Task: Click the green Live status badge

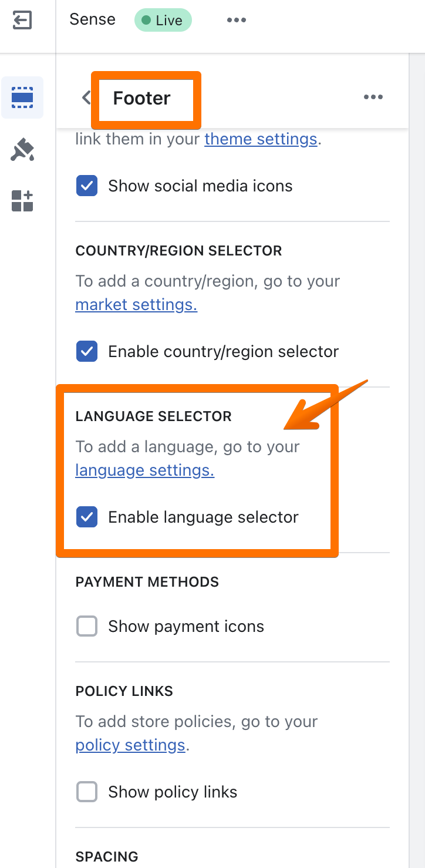Action: (163, 21)
